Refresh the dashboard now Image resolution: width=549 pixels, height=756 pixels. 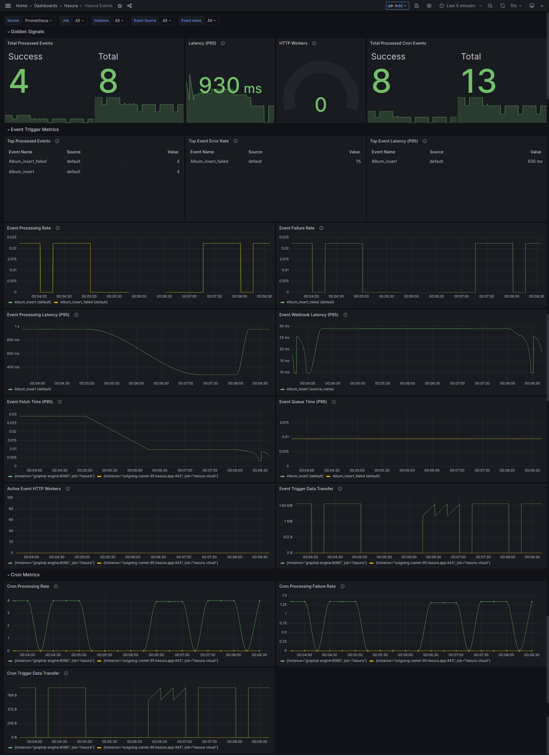point(502,6)
